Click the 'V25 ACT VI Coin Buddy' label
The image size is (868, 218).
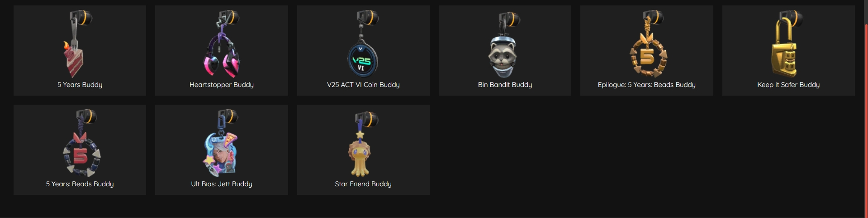coord(363,85)
